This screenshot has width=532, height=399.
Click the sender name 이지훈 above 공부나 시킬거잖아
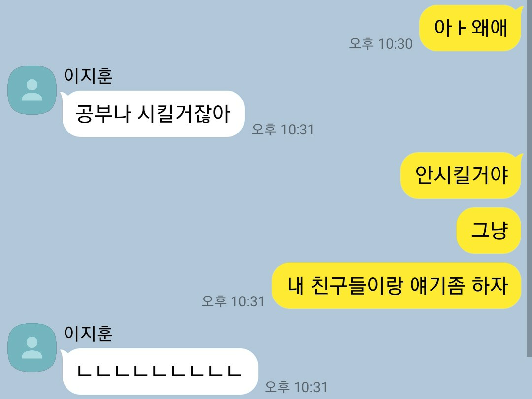coord(88,76)
